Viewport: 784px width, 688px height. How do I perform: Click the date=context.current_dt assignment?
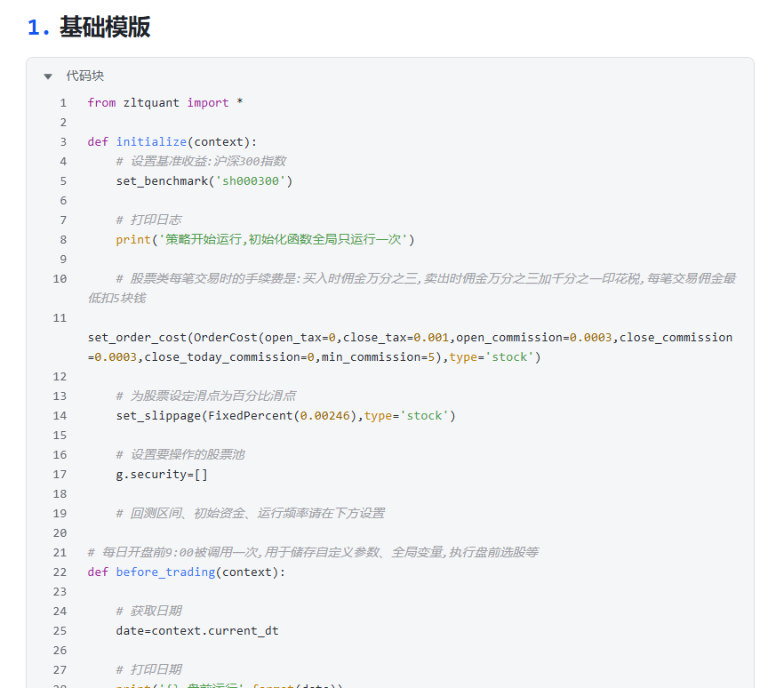coord(197,631)
